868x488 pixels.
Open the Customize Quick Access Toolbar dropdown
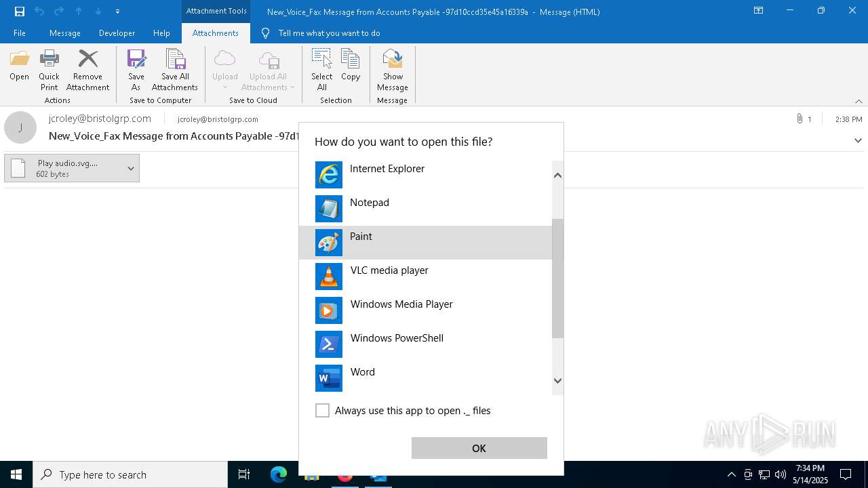(117, 12)
